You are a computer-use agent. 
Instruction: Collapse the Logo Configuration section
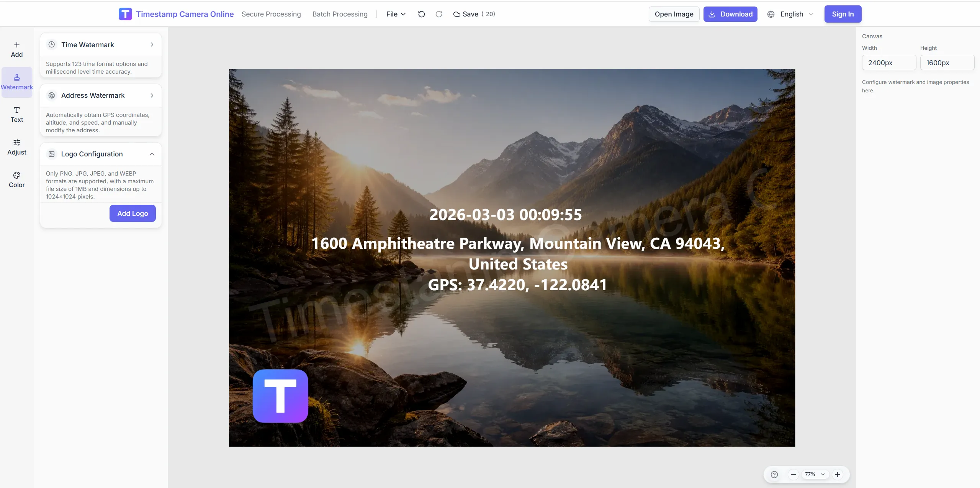[152, 154]
